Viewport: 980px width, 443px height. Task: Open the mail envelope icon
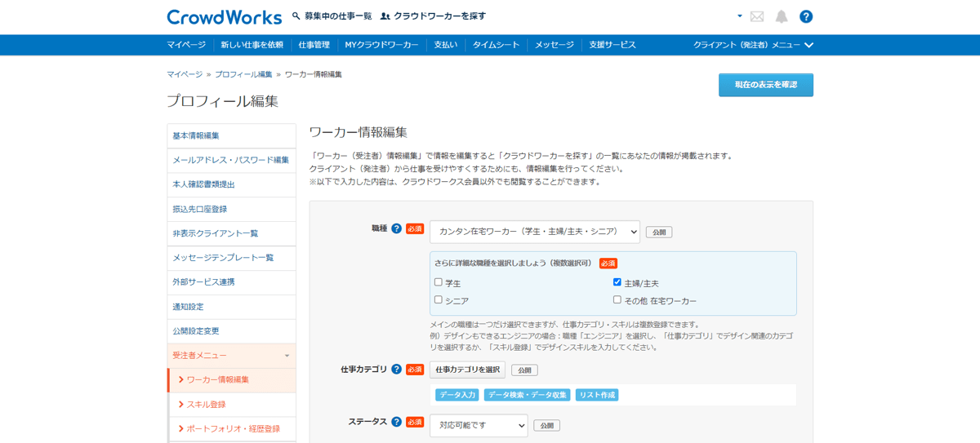tap(757, 16)
